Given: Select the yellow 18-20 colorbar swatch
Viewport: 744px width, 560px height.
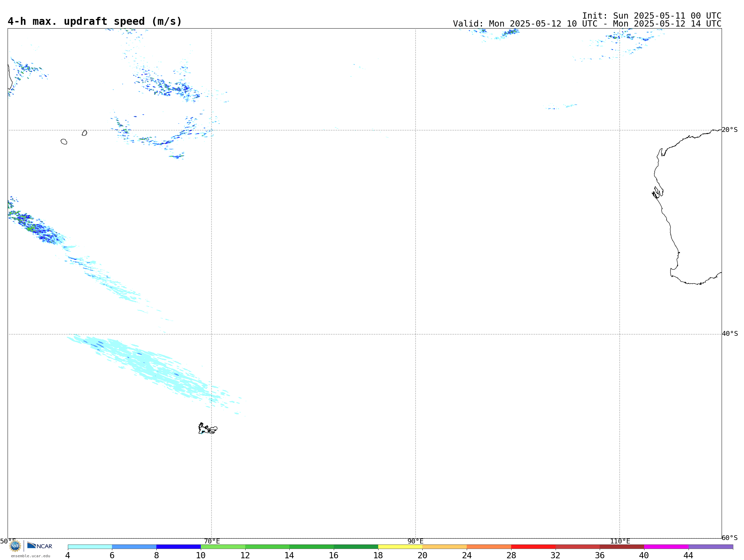Looking at the screenshot, I should (x=400, y=547).
